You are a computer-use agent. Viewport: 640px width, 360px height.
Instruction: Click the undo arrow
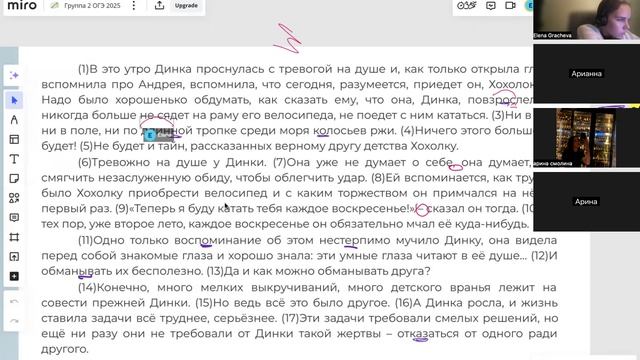(14, 302)
